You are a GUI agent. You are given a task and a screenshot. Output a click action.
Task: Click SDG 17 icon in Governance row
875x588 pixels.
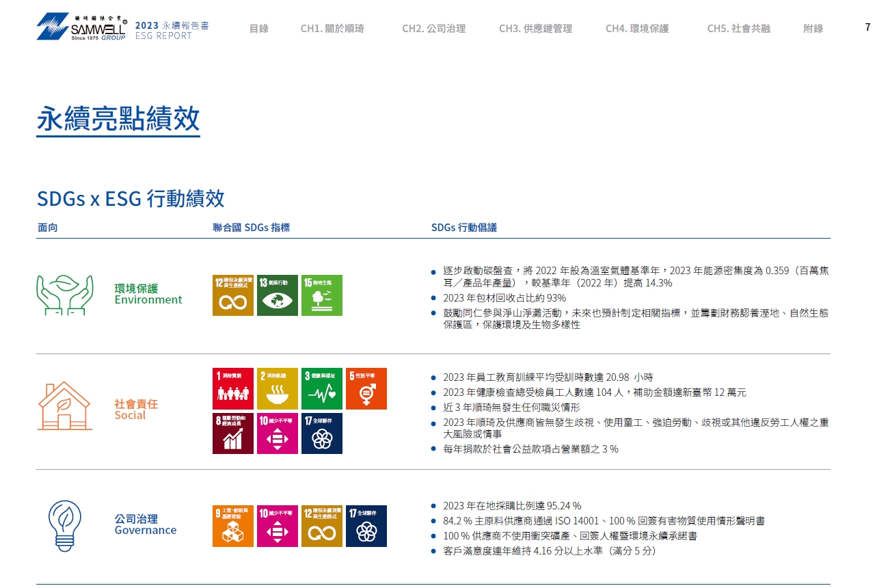pos(366,526)
